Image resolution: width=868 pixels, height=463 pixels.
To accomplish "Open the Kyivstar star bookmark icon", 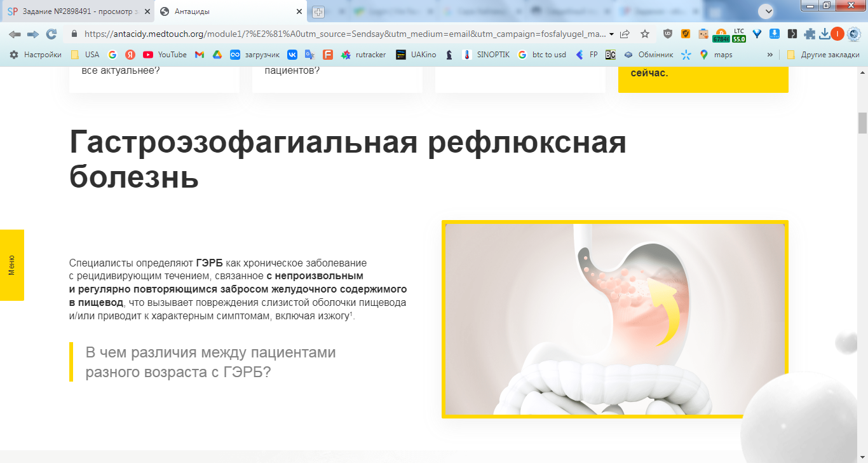I will pos(686,55).
